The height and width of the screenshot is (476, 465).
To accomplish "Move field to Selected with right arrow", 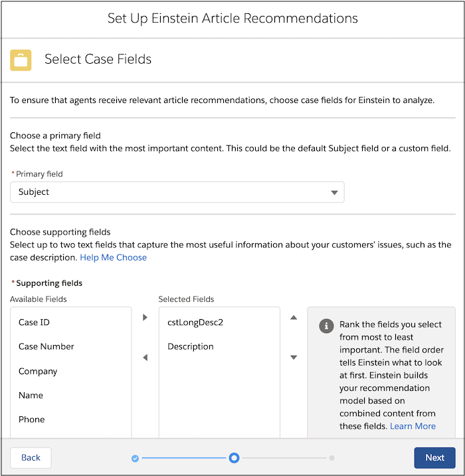I will pos(145,318).
